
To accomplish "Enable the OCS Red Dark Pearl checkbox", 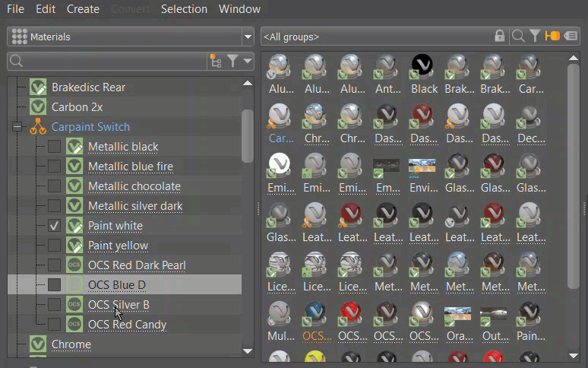I will click(54, 265).
